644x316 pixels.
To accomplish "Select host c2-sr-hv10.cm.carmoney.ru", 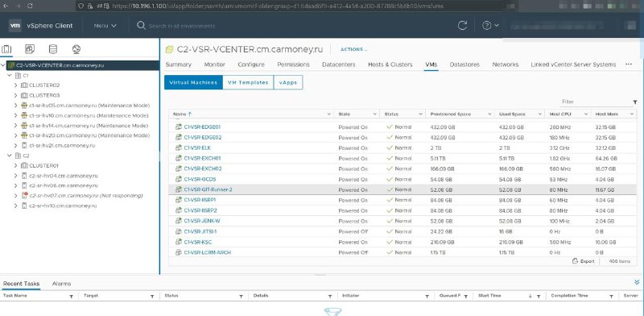I will (x=63, y=206).
